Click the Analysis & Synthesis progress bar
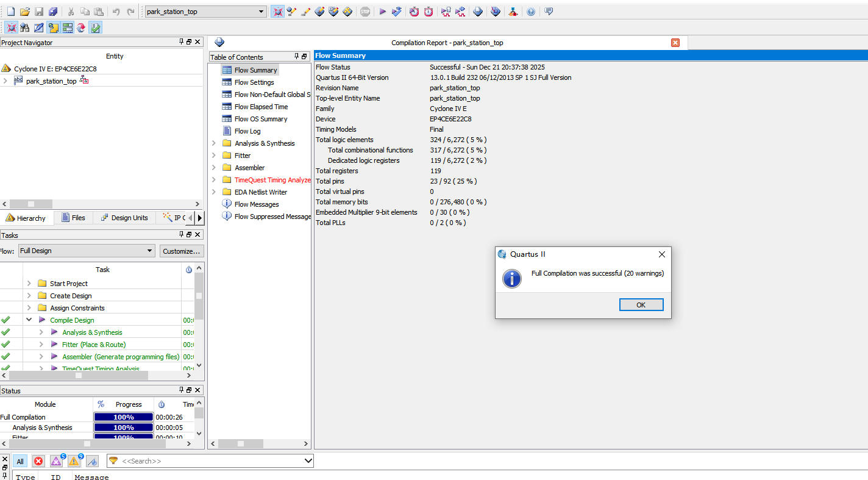868x480 pixels. pos(123,428)
